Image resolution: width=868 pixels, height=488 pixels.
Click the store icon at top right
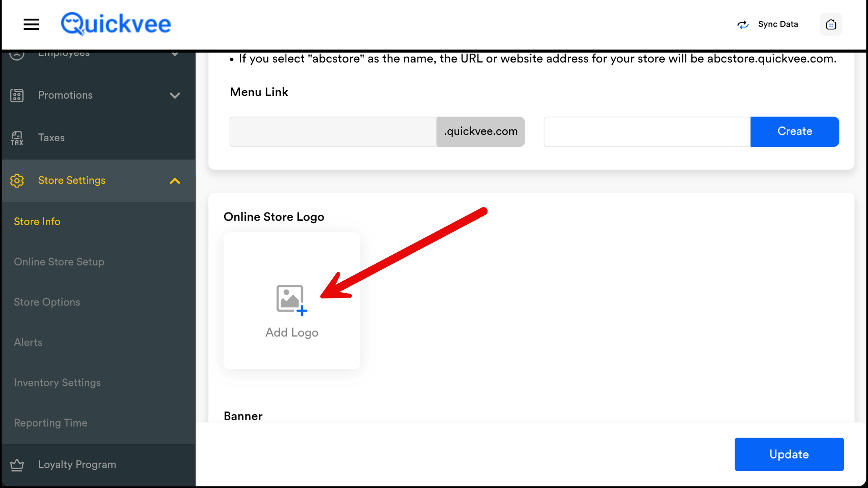[x=831, y=25]
